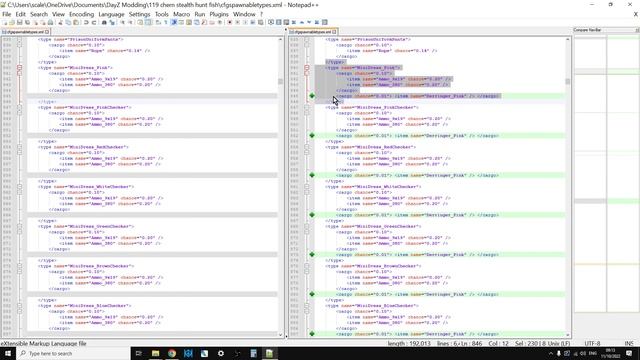This screenshot has width=640, height=360.
Task: Jump to last difference in compare toolbar
Action: [317, 22]
